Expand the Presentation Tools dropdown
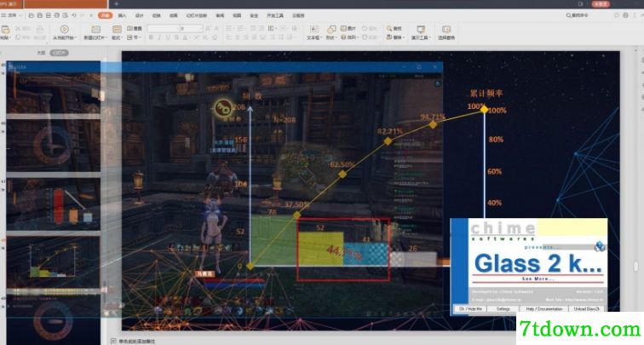644x345 pixels. (430, 37)
